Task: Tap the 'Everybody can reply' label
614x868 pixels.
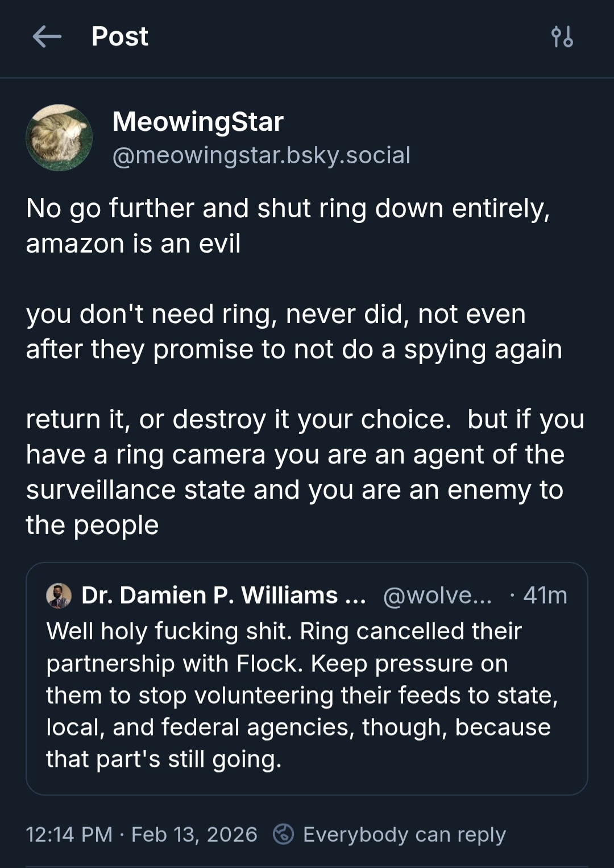Action: [x=404, y=834]
